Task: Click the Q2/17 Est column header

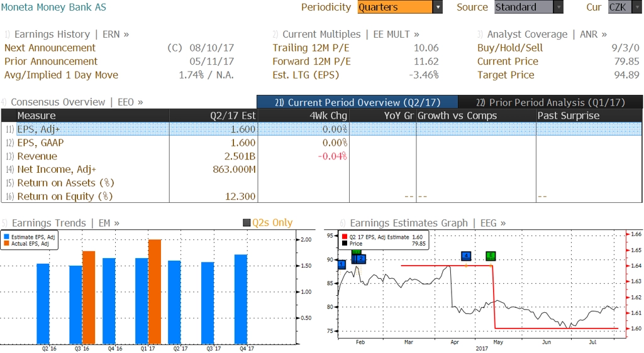Action: point(213,116)
